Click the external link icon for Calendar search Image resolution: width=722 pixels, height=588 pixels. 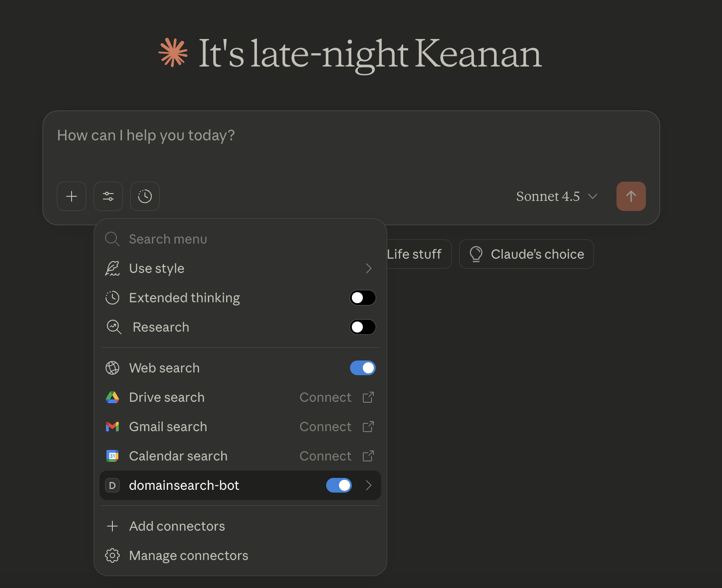[368, 456]
